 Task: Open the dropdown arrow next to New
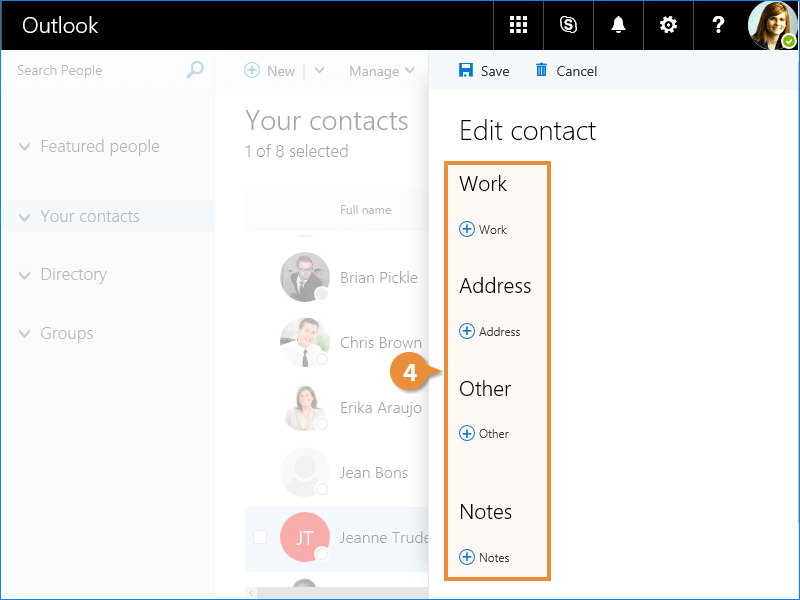tap(320, 71)
